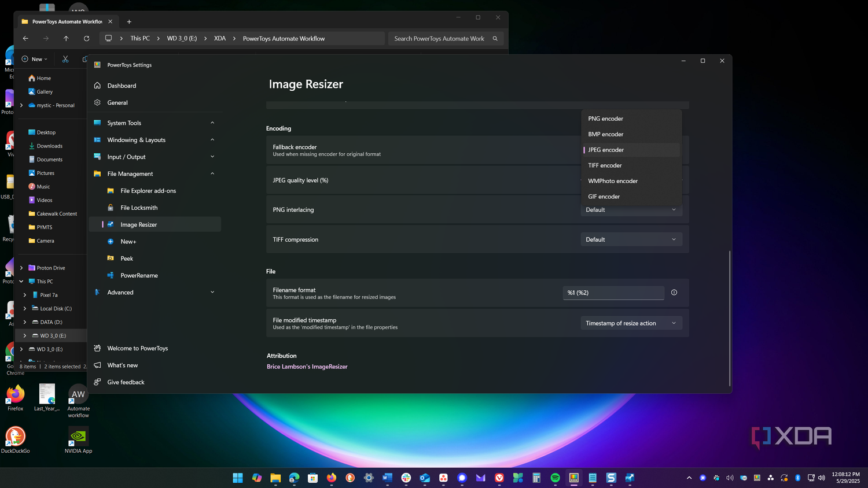This screenshot has width=868, height=488.
Task: Click the Filename format text field
Action: 613,293
